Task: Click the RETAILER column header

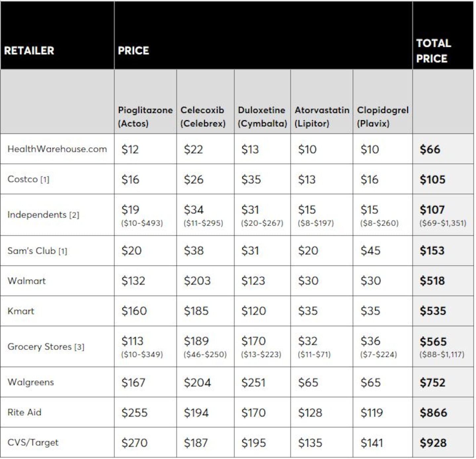Action: [29, 51]
